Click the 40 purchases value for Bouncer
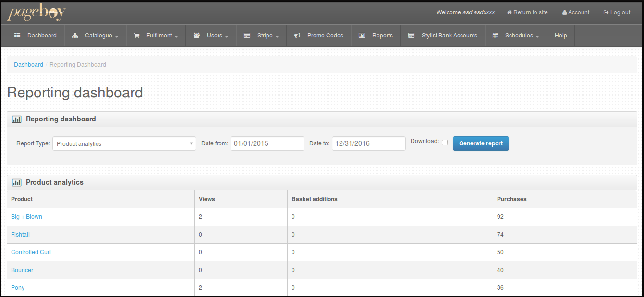 (500, 270)
